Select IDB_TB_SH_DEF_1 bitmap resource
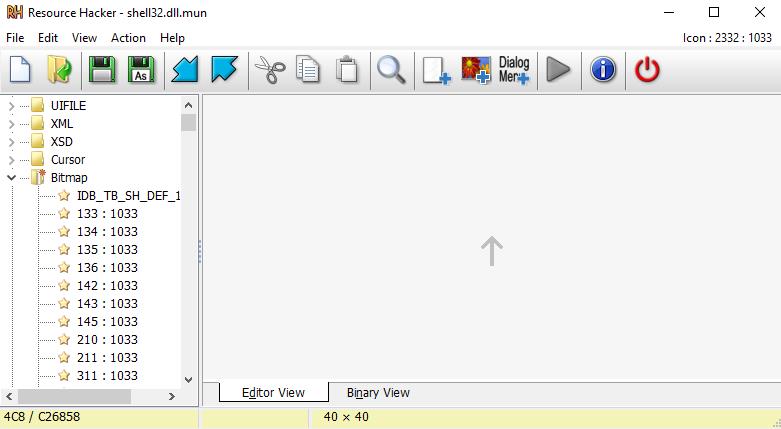The height and width of the screenshot is (429, 781). click(x=129, y=196)
